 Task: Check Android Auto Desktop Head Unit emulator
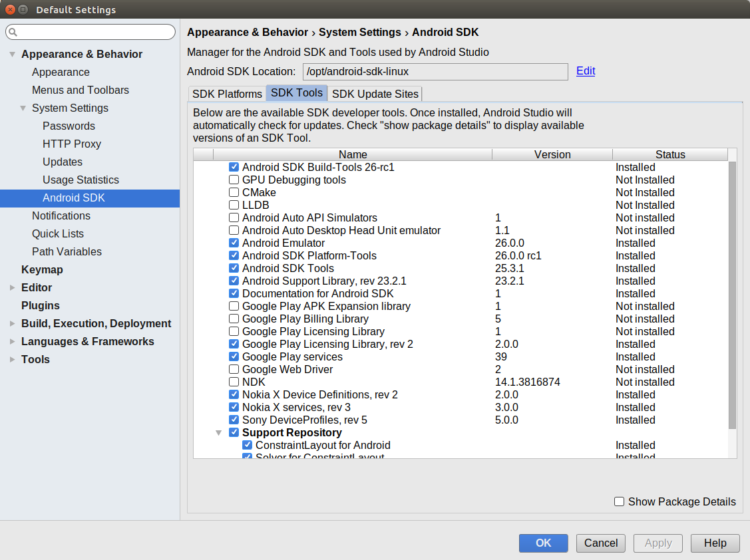pyautogui.click(x=234, y=231)
